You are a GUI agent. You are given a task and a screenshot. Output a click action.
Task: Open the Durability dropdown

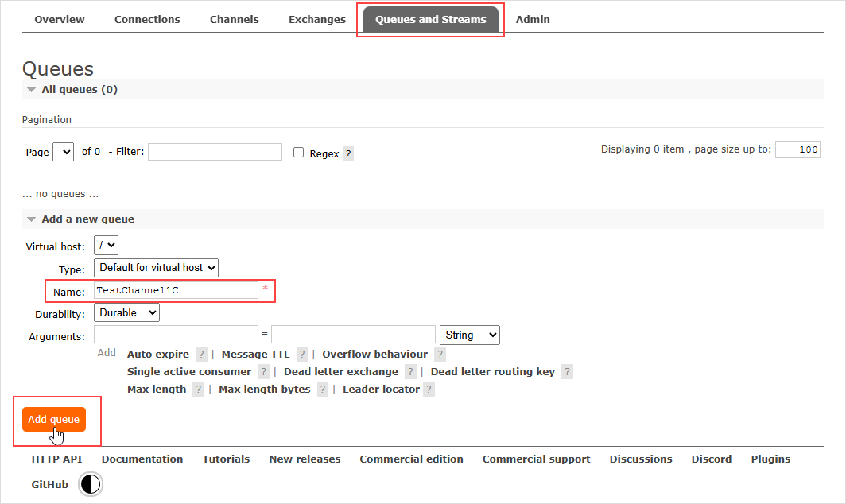126,313
